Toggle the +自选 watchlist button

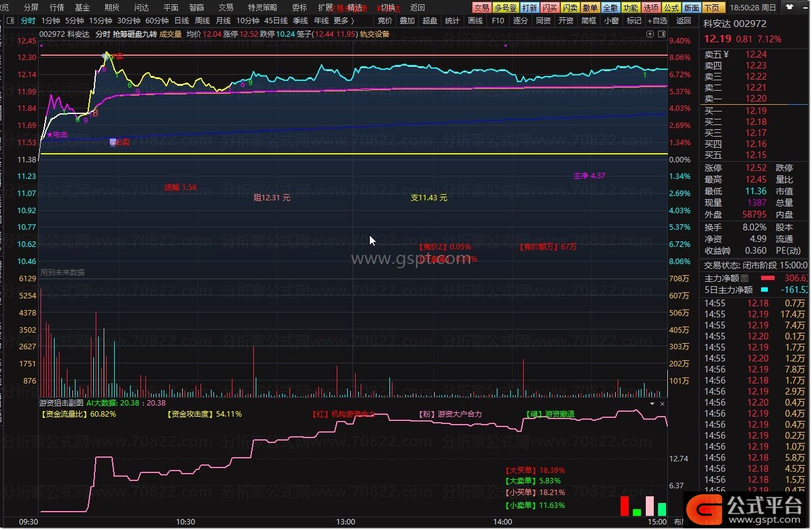(657, 20)
